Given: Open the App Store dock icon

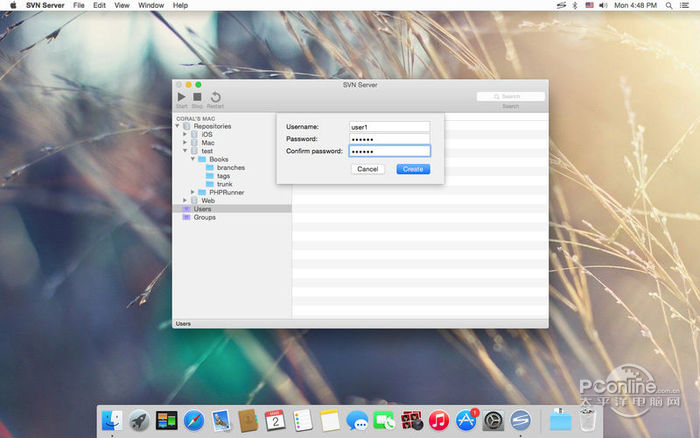Looking at the screenshot, I should (x=466, y=421).
